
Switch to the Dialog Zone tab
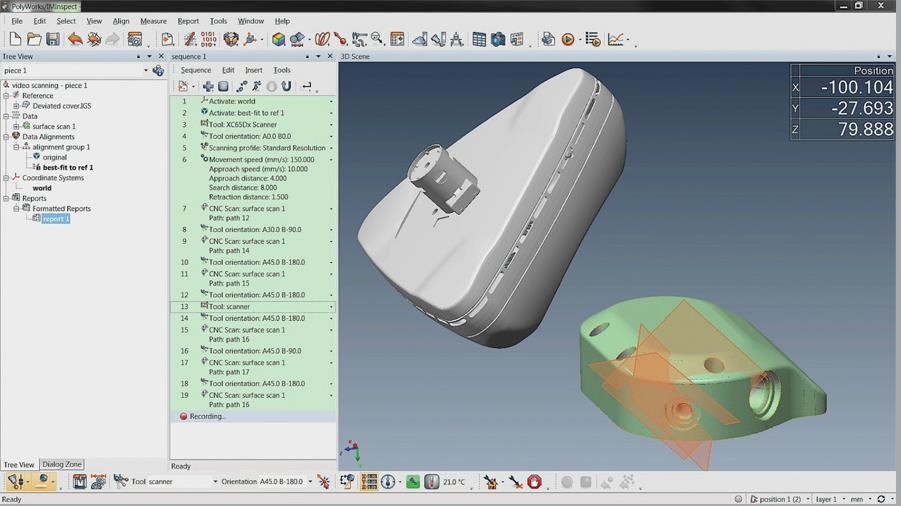pyautogui.click(x=62, y=465)
